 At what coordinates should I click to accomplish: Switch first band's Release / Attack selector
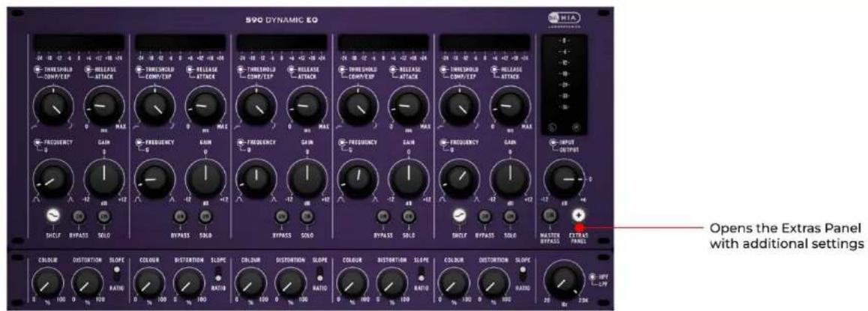pyautogui.click(x=89, y=70)
